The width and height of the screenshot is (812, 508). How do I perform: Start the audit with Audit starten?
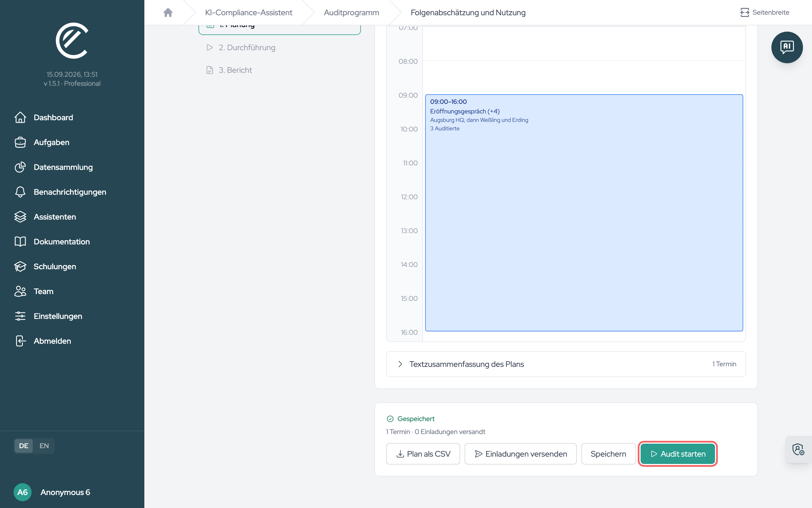point(678,454)
